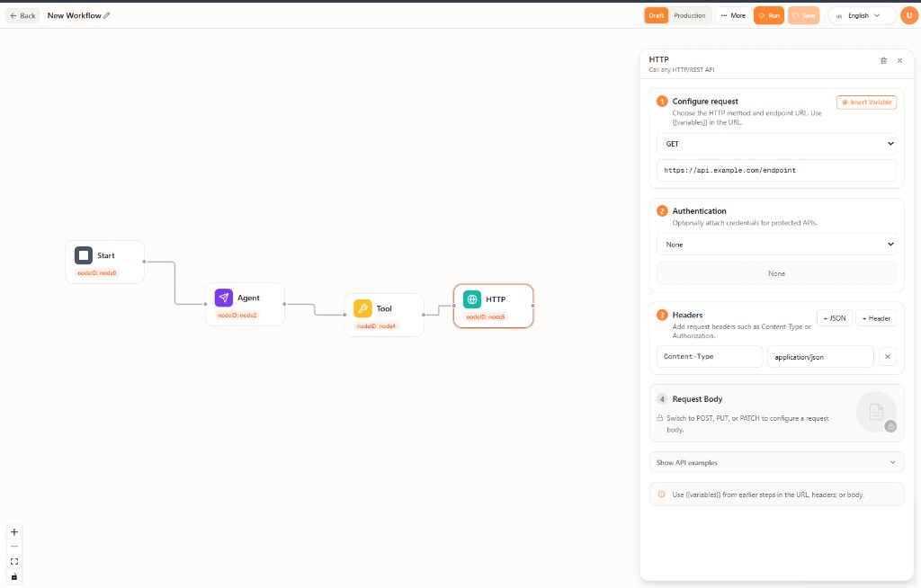This screenshot has width=921, height=588.
Task: Switch to Production mode
Action: tap(690, 15)
